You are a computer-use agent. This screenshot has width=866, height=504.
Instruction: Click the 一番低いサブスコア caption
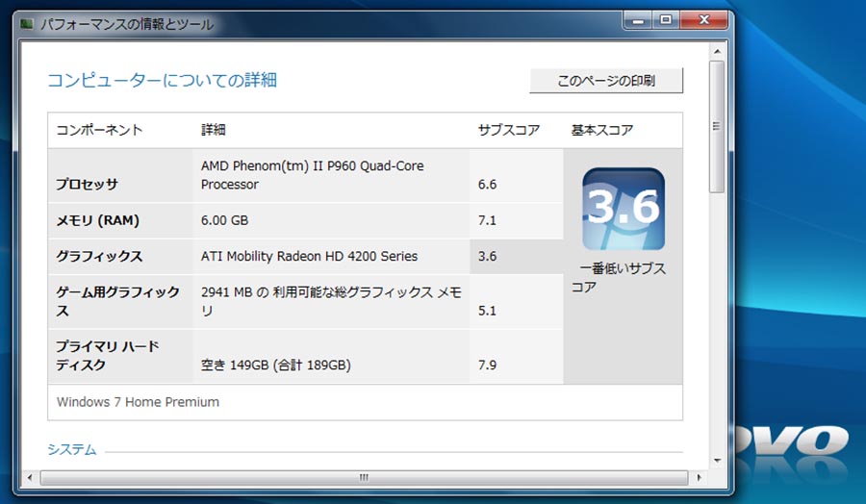click(619, 278)
